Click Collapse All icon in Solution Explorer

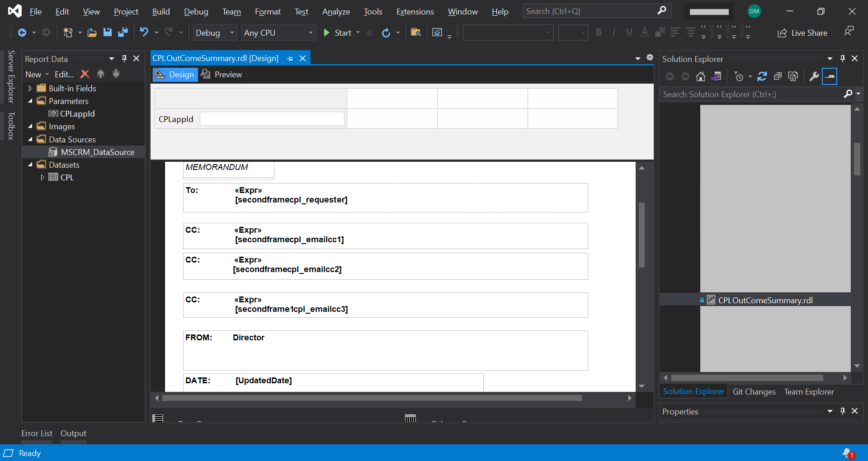click(778, 77)
